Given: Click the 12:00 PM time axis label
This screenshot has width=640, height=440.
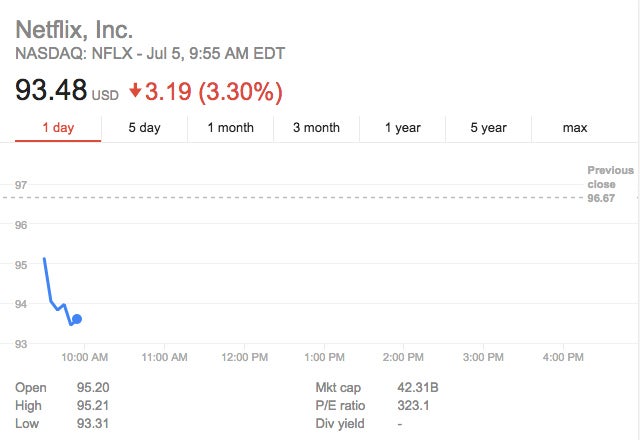Looking at the screenshot, I should (x=244, y=357).
